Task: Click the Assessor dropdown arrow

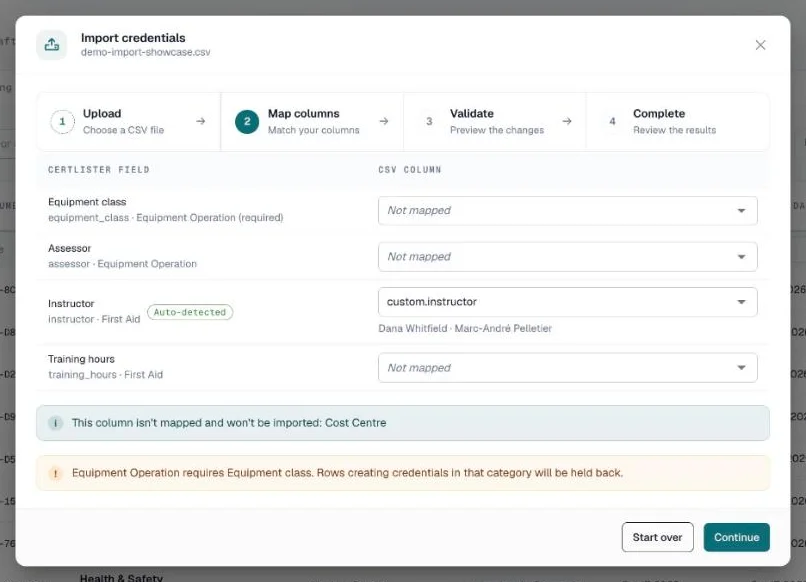Action: tap(741, 257)
